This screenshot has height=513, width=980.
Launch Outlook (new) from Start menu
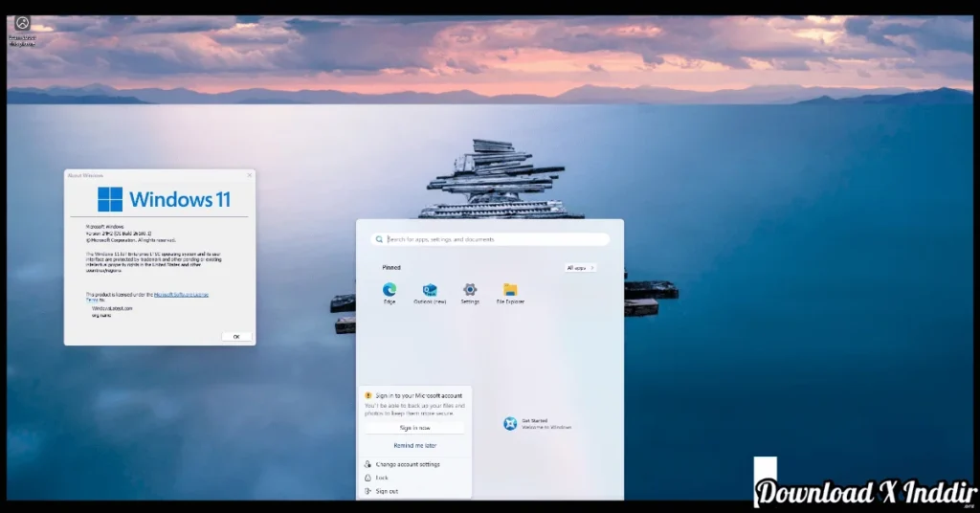pyautogui.click(x=430, y=293)
